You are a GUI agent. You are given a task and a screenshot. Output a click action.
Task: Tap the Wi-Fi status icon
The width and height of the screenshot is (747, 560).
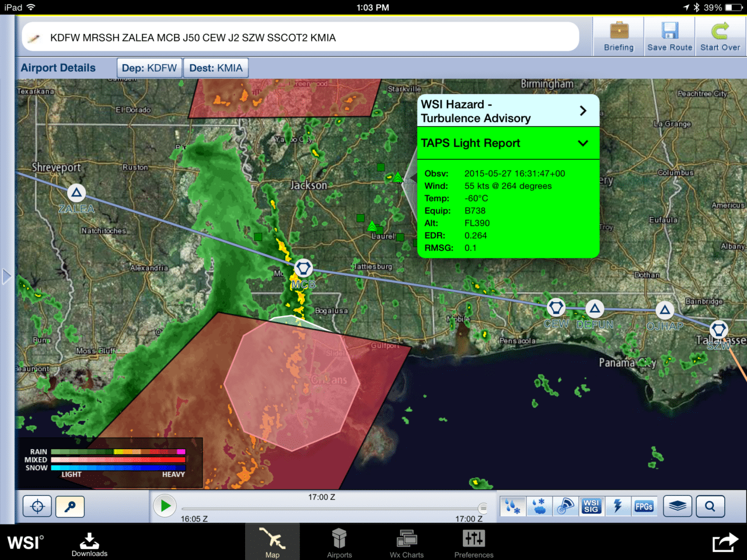(30, 8)
